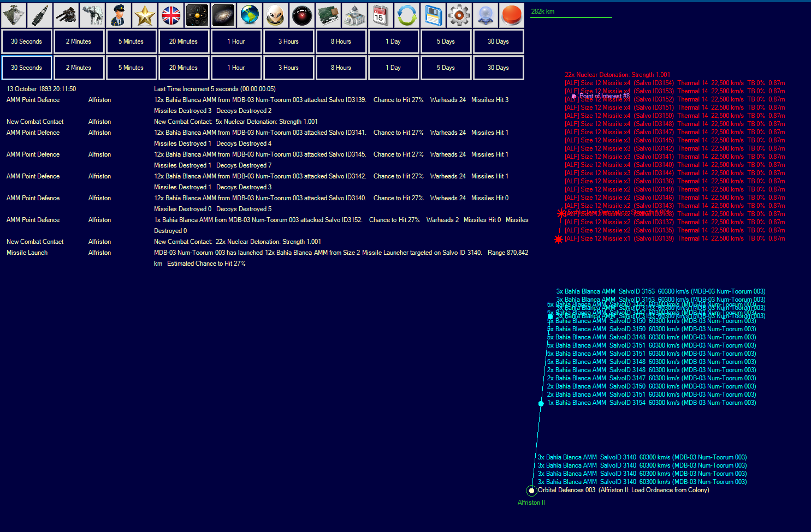Viewport: 811px width, 532px height.
Task: Select 20 Minutes in lower row
Action: [x=184, y=68]
